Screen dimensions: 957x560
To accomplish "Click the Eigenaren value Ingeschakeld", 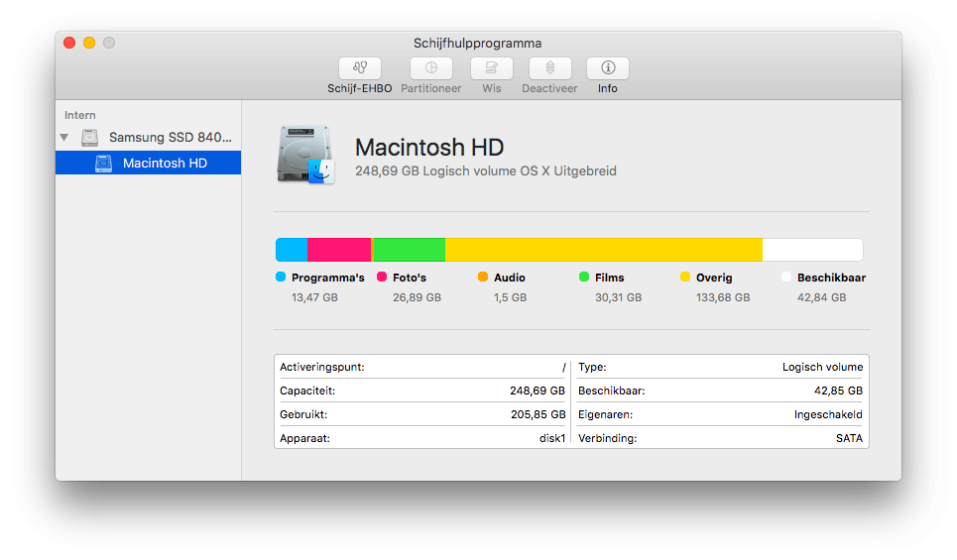I will (828, 415).
